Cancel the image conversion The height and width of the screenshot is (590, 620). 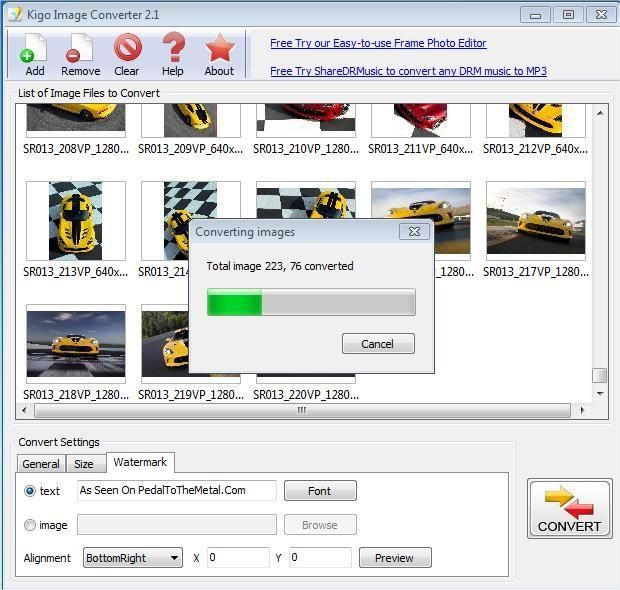tap(377, 344)
